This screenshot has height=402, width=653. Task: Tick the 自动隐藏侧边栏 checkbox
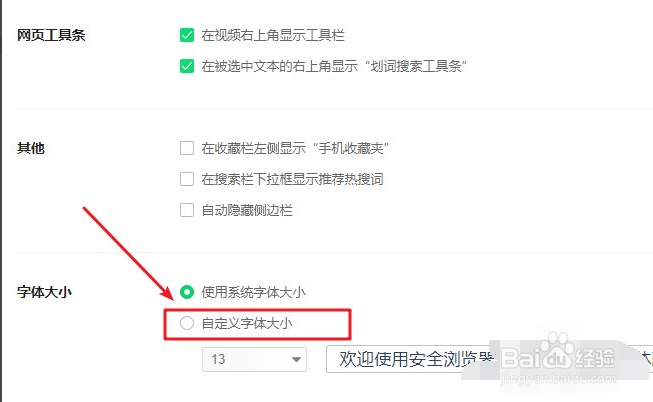click(186, 210)
